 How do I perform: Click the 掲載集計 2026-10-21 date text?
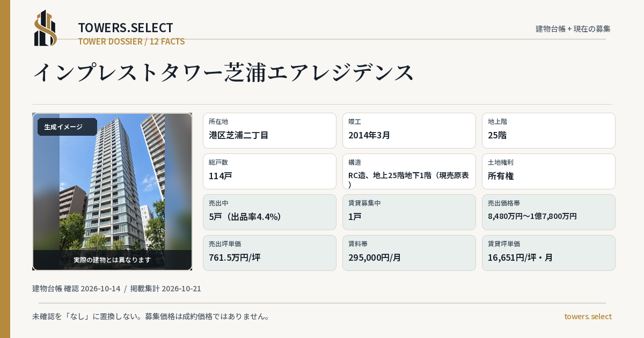166,289
